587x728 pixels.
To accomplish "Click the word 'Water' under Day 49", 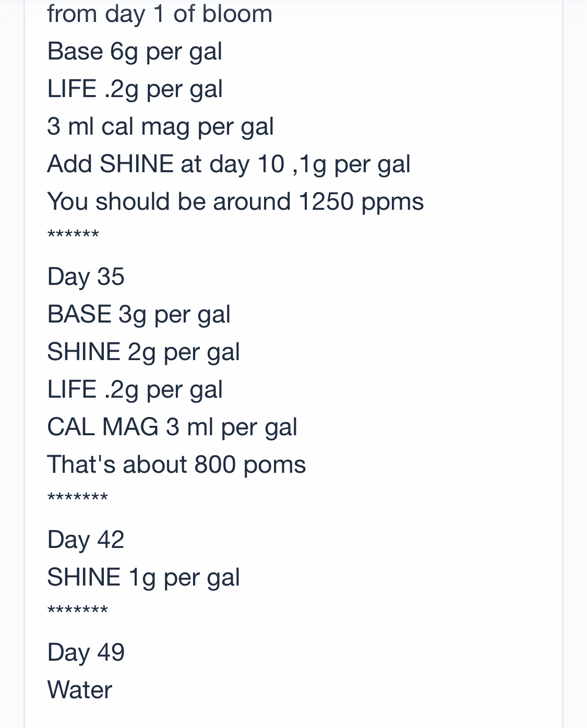I will [x=79, y=690].
